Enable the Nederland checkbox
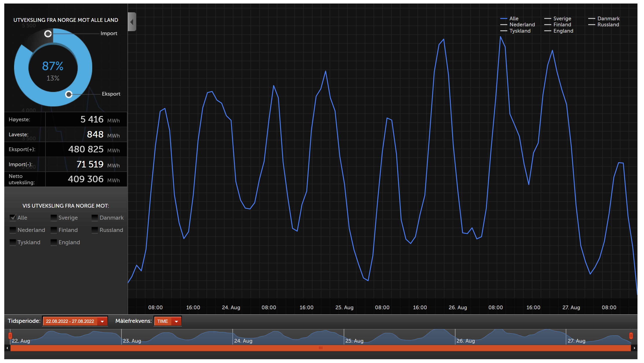Screen dimensions: 644x363 (13, 230)
